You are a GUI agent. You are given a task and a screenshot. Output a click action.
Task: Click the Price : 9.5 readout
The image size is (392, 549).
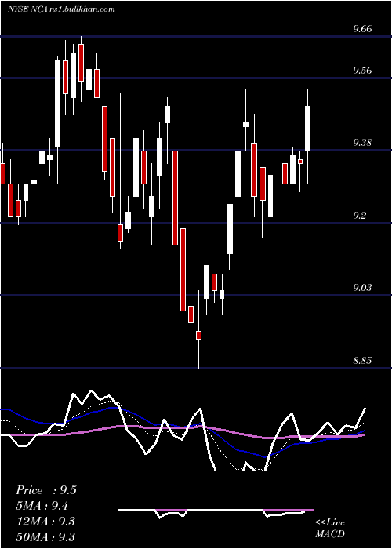pos(45,490)
